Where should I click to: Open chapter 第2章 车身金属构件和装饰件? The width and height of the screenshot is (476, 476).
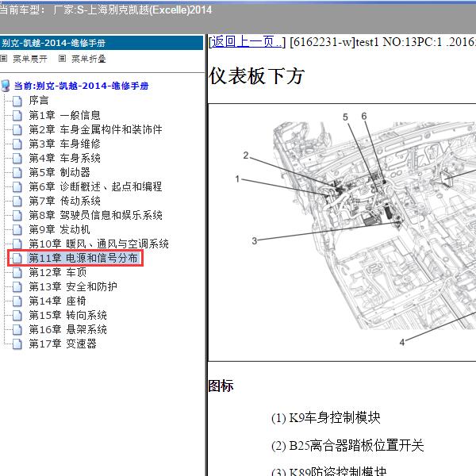(x=96, y=129)
